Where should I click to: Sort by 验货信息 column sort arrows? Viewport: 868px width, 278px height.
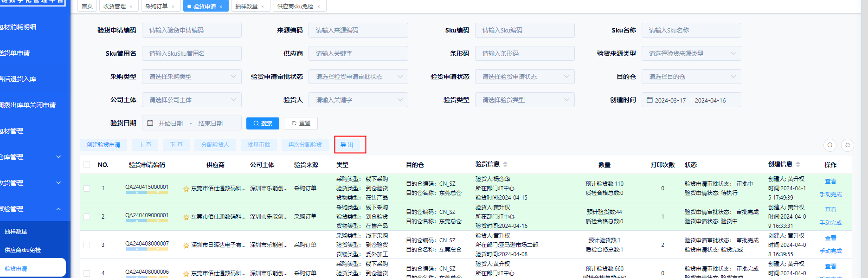505,164
